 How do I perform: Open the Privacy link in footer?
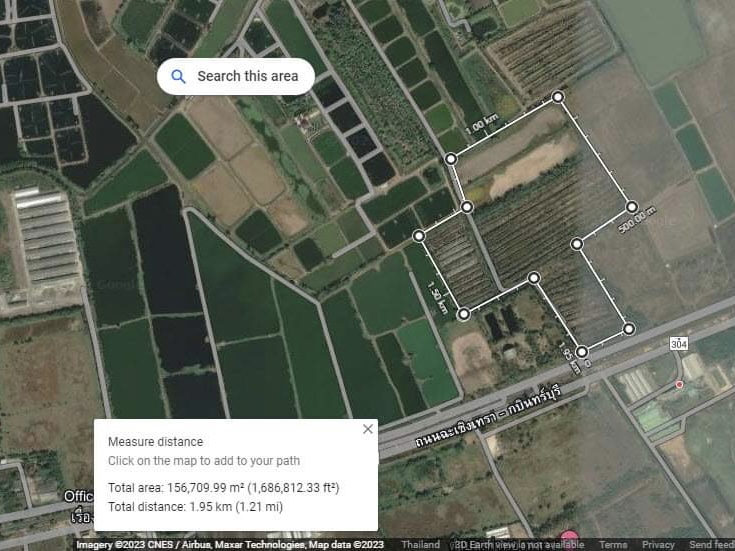point(658,544)
